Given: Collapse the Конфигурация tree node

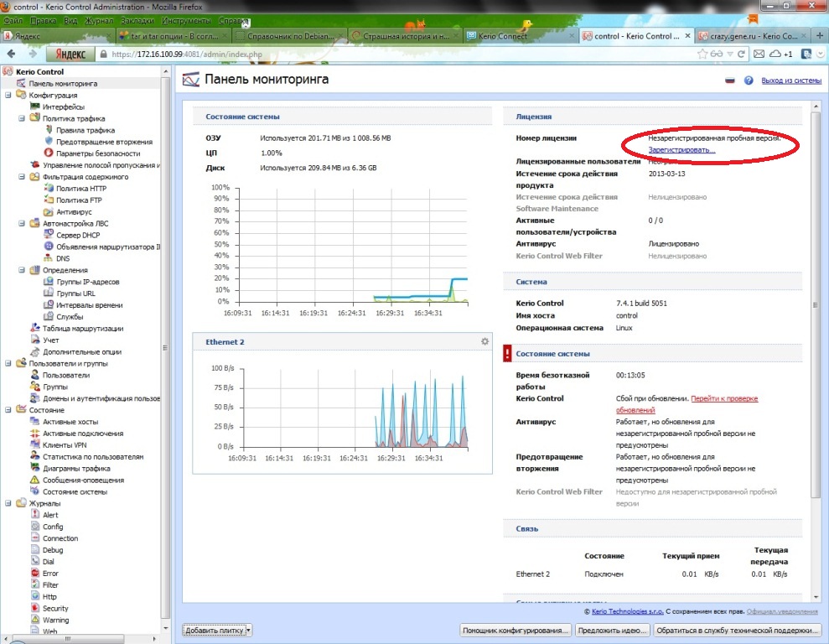Looking at the screenshot, I should [x=8, y=96].
